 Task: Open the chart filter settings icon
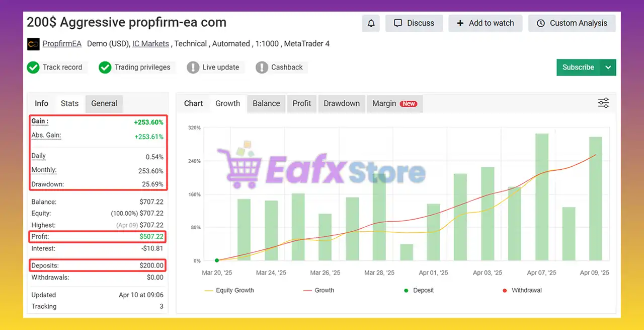tap(603, 102)
